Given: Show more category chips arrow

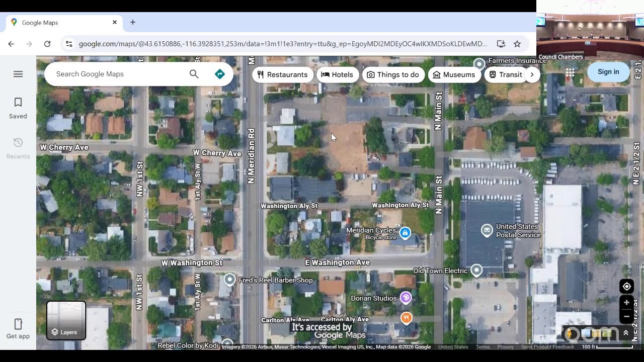Looking at the screenshot, I should [532, 74].
